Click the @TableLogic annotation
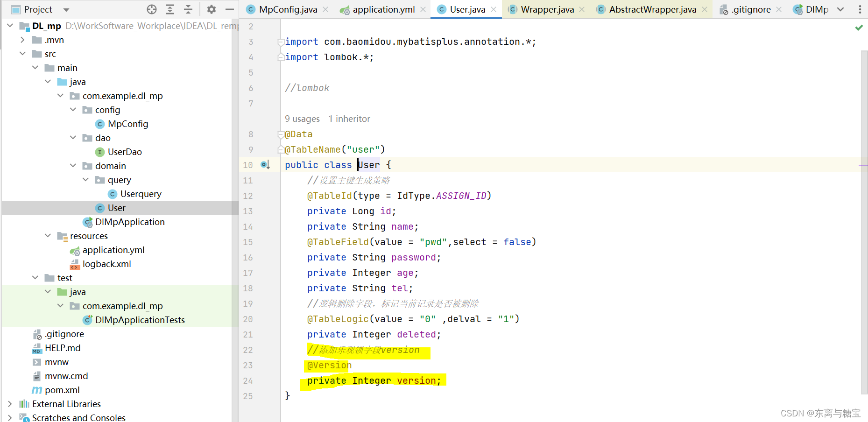Image resolution: width=868 pixels, height=422 pixels. pyautogui.click(x=338, y=319)
